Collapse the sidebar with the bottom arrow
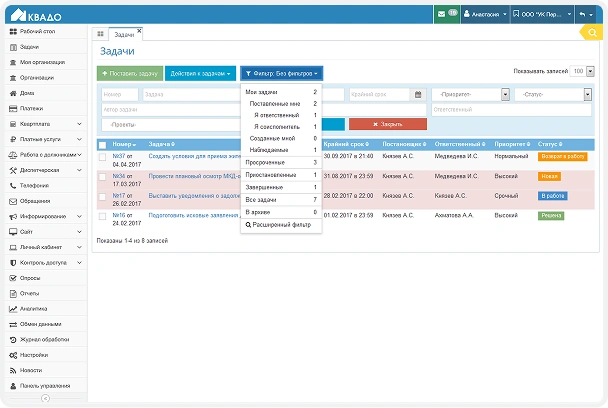 coord(44,398)
